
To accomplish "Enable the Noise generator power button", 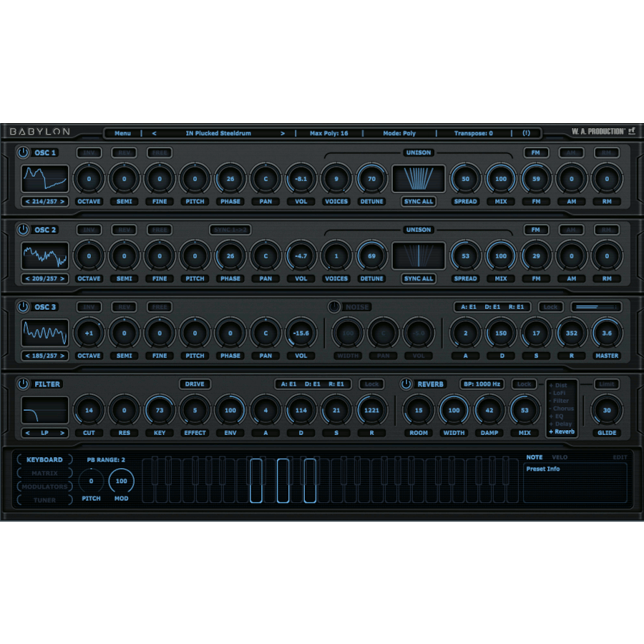I will click(x=334, y=307).
